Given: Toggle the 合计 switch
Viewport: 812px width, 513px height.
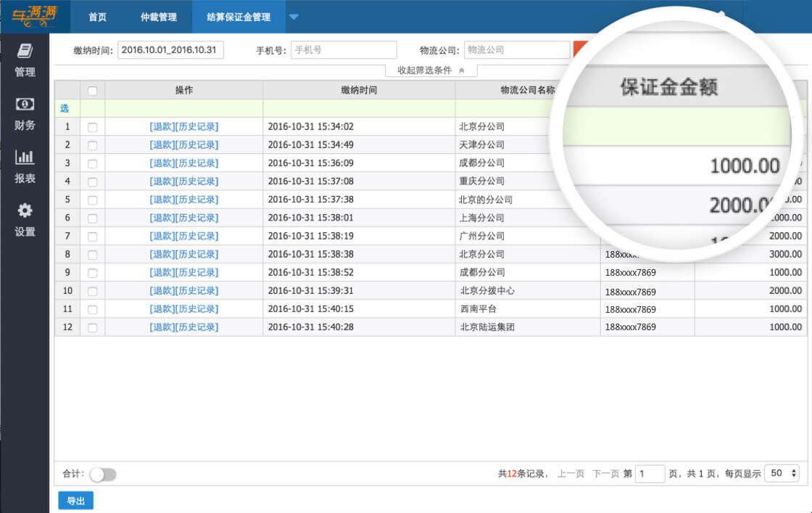Looking at the screenshot, I should 103,475.
